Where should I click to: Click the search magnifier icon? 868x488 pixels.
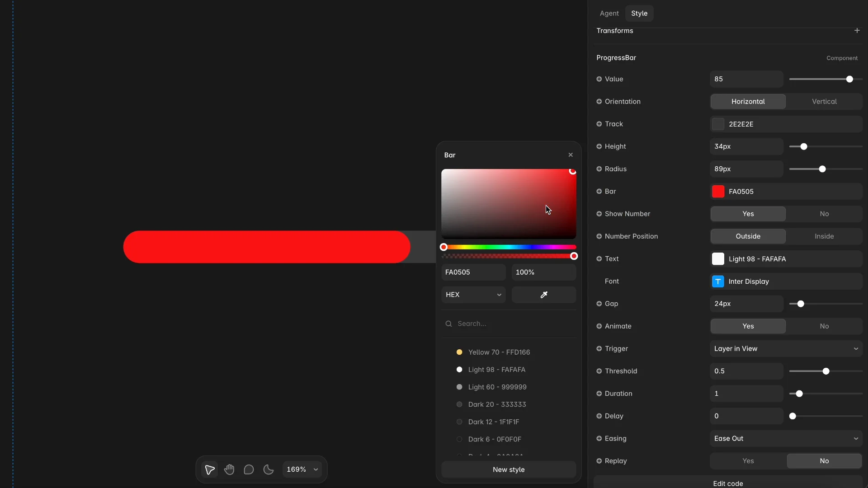point(448,324)
